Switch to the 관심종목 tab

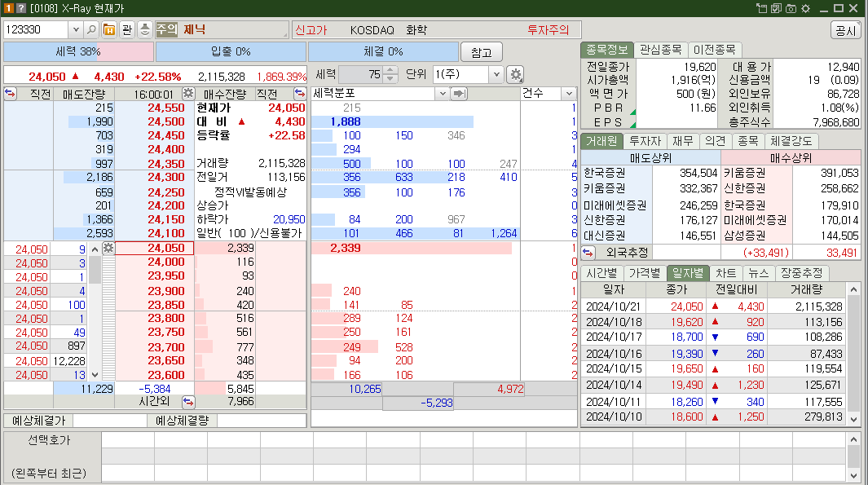click(660, 50)
